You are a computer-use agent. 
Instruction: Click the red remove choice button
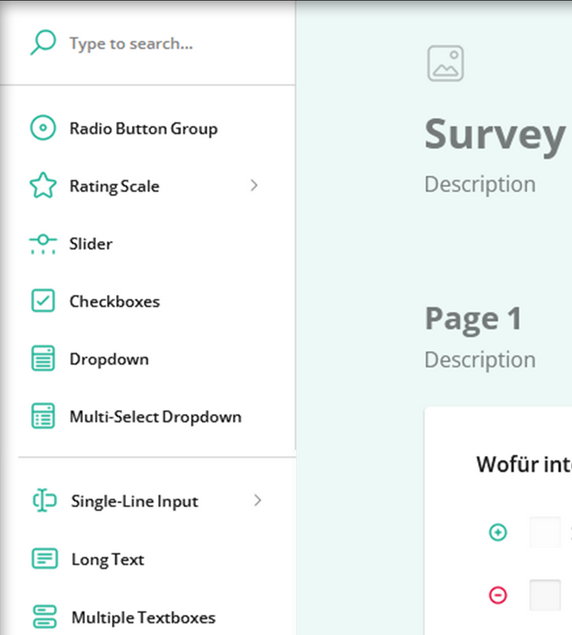498,595
